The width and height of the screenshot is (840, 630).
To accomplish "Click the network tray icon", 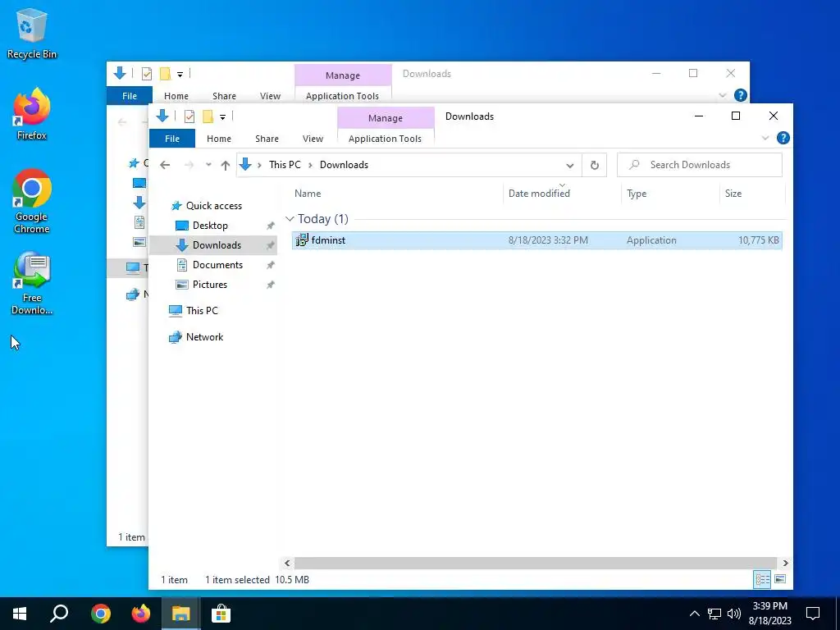I will [714, 614].
